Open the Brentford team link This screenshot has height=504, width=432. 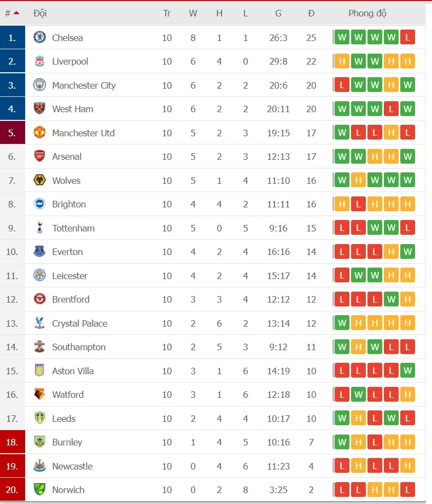click(x=71, y=299)
